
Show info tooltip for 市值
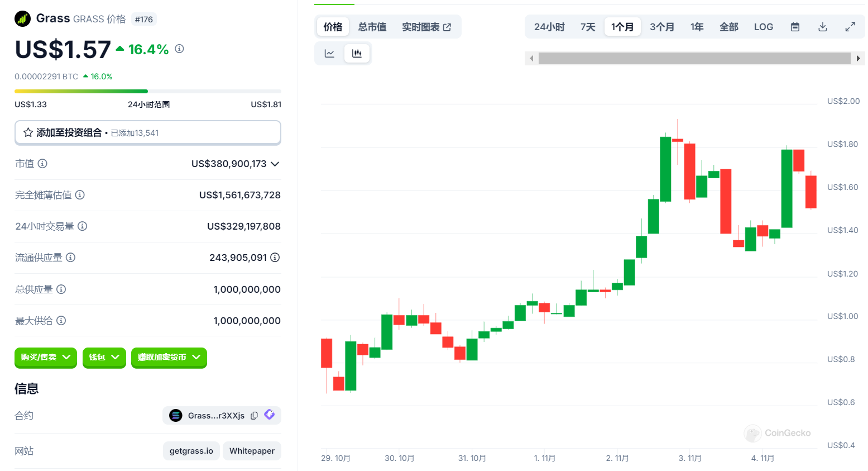click(42, 164)
